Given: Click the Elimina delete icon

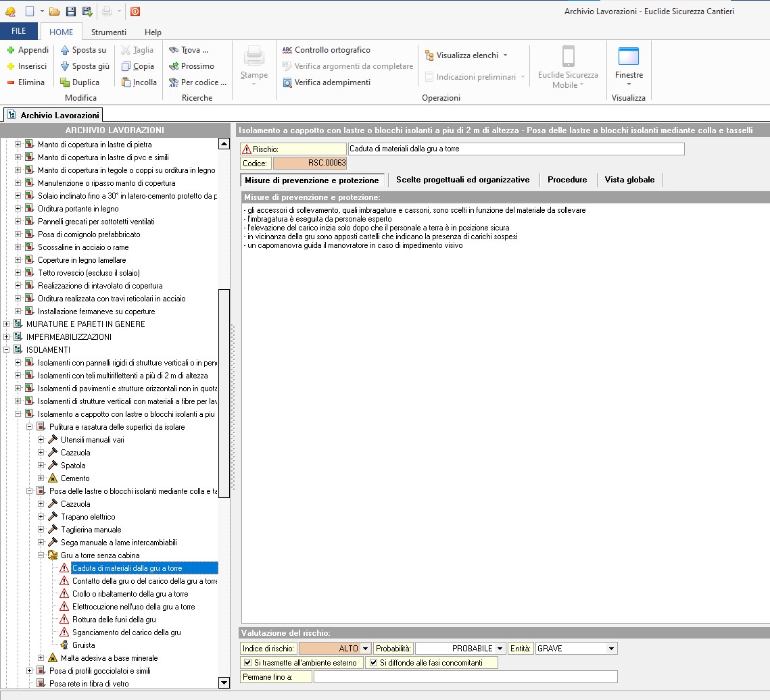Looking at the screenshot, I should 11,82.
